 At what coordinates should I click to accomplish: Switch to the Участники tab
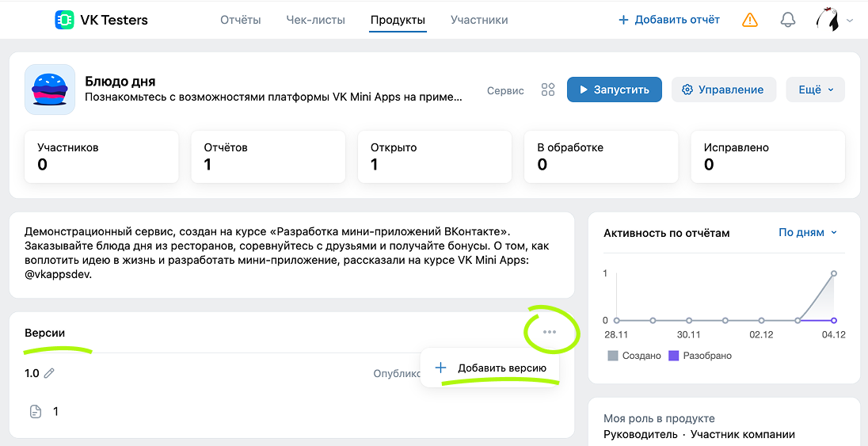pyautogui.click(x=479, y=20)
